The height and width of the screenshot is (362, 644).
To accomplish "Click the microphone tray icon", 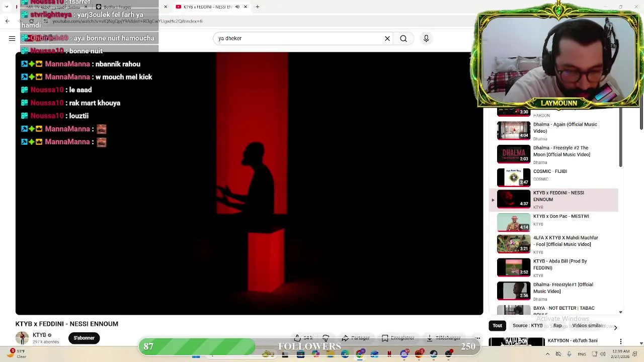I will pos(569,354).
